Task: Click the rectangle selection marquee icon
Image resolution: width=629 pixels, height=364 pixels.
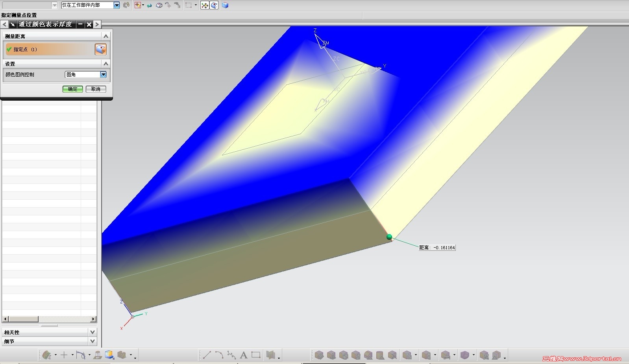Action: [x=189, y=5]
